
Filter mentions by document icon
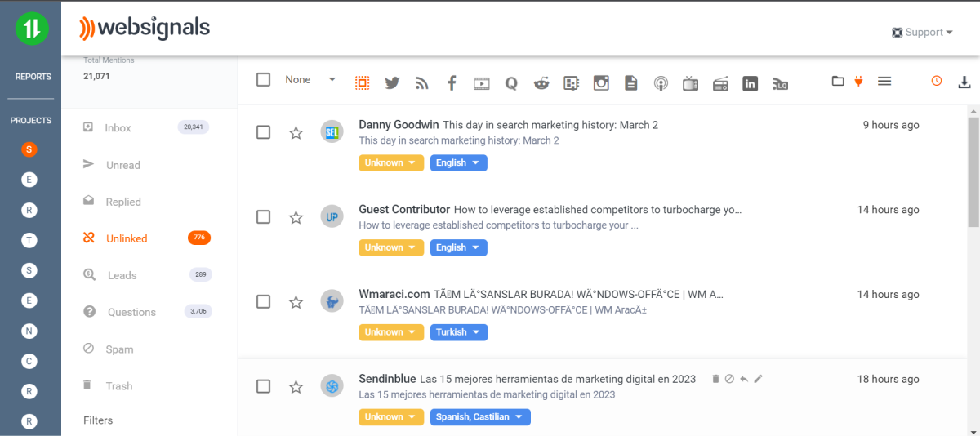click(630, 82)
